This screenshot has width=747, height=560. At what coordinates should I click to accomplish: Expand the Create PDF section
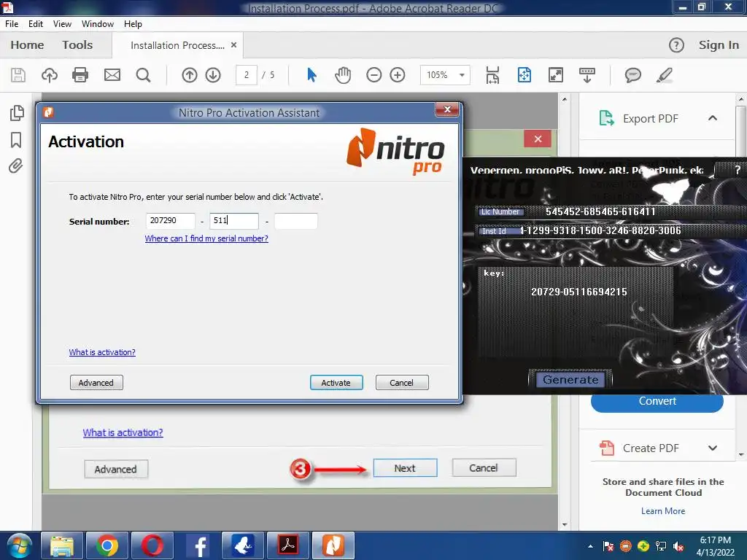point(713,448)
